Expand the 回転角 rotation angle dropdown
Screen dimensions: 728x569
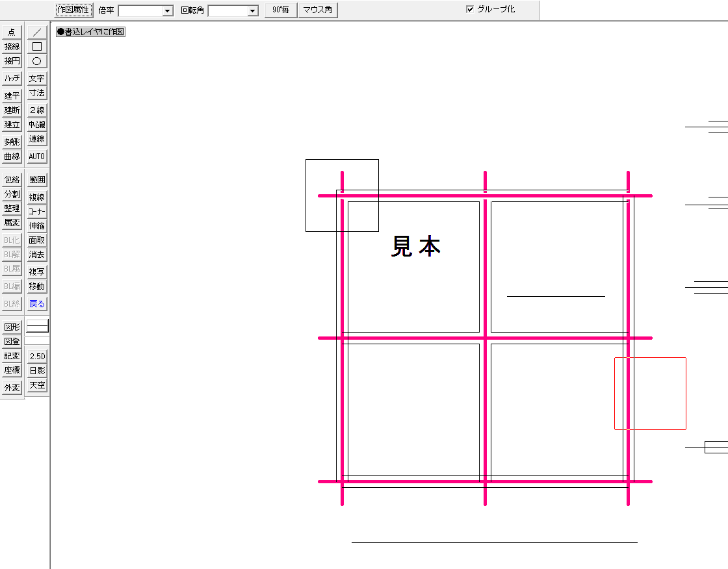tap(253, 10)
